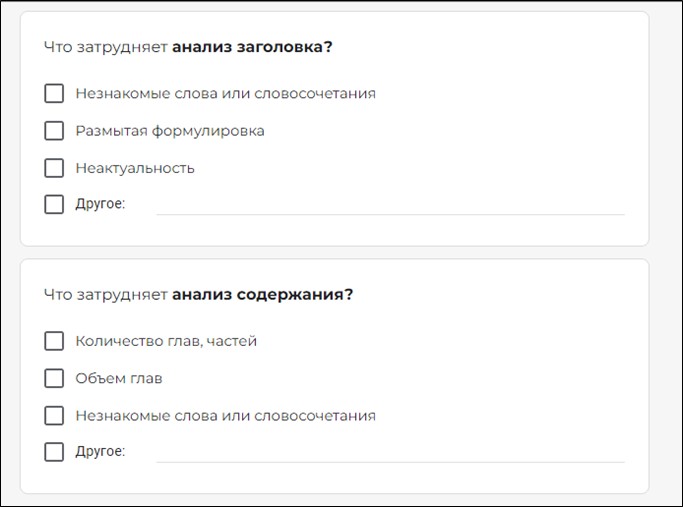Screen dimensions: 683x507
Task: Click 'Другое:' label in анализ заголовка card
Action: tap(100, 204)
